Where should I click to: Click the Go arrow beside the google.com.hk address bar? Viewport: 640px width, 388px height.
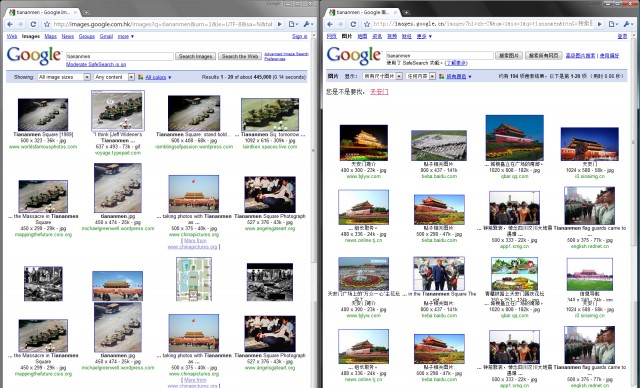280,24
